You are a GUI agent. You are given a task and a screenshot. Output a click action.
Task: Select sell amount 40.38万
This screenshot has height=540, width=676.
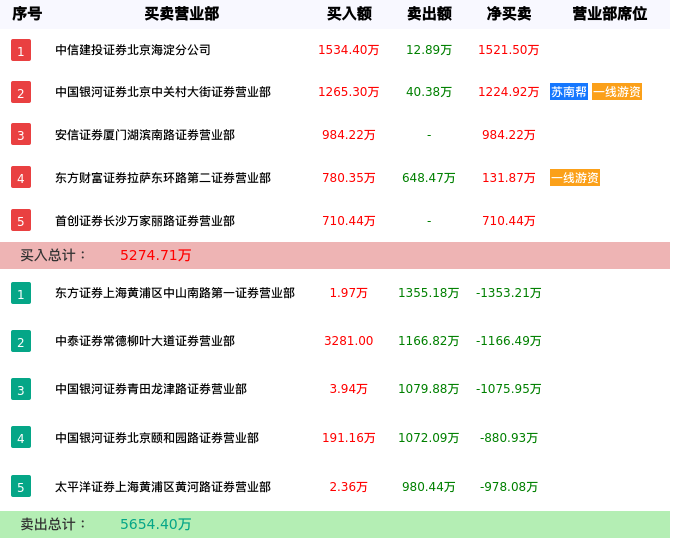click(x=429, y=92)
